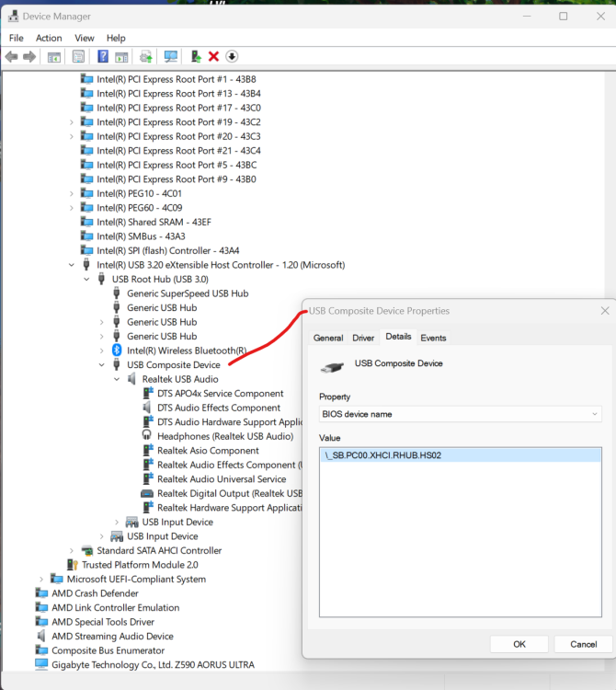Collapse the USB Root Hub (USB 3.0) node
Screen dimensions: 616x690
(86, 279)
